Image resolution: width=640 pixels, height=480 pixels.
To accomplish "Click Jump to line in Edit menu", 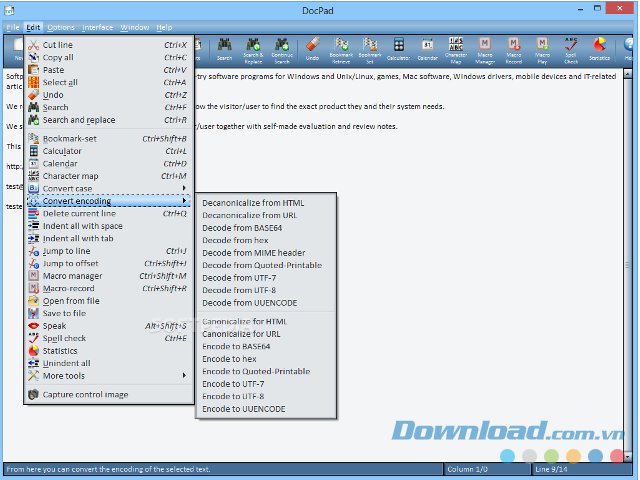I will pyautogui.click(x=66, y=251).
